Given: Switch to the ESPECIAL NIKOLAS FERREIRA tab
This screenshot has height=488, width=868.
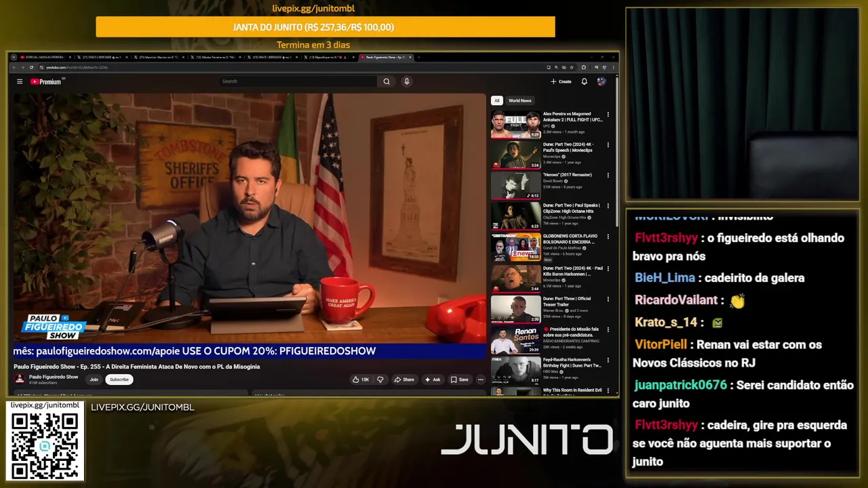Looking at the screenshot, I should [x=45, y=58].
